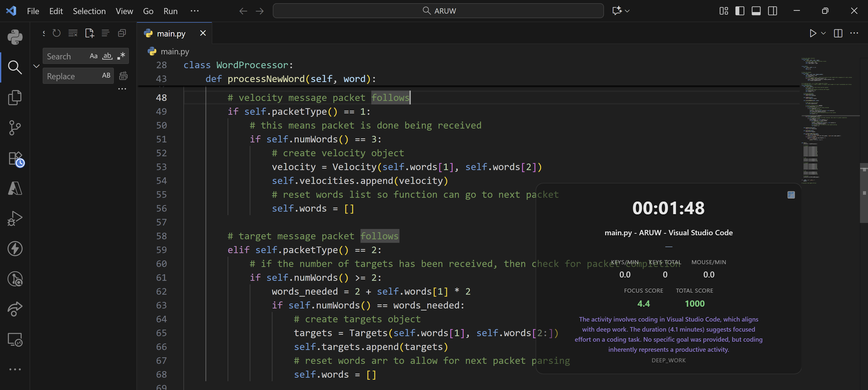This screenshot has height=390, width=868.
Task: Open the Copilot chat dropdown arrow
Action: 627,11
